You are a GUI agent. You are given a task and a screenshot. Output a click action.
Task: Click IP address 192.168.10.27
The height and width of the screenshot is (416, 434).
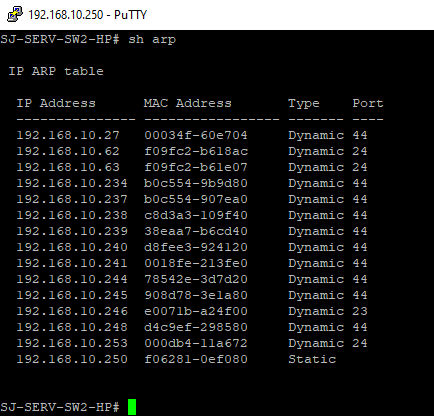[x=68, y=135]
